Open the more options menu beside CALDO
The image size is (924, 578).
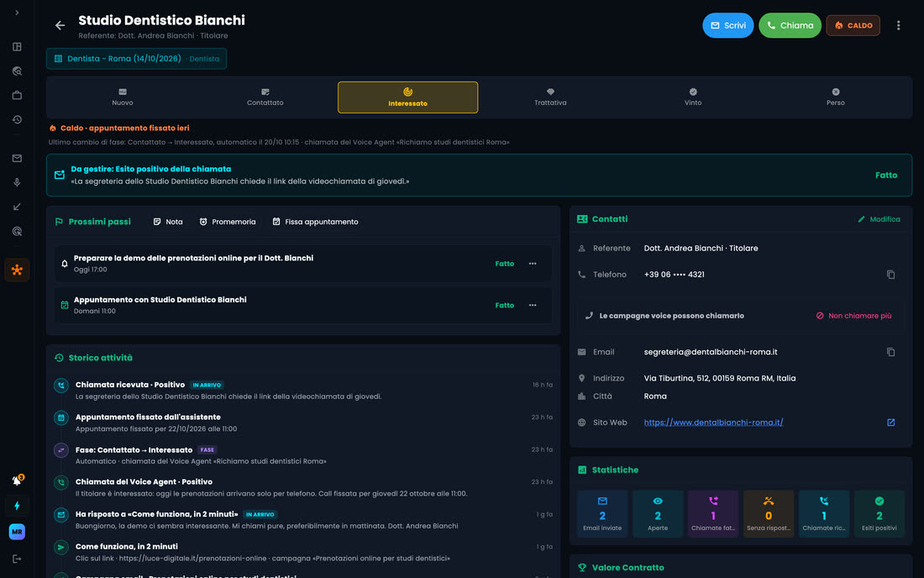[898, 25]
